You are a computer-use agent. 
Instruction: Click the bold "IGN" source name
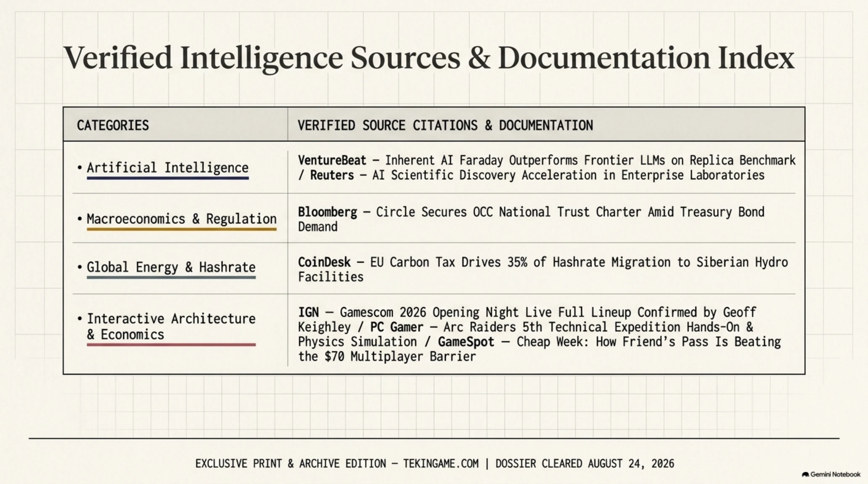click(x=308, y=312)
